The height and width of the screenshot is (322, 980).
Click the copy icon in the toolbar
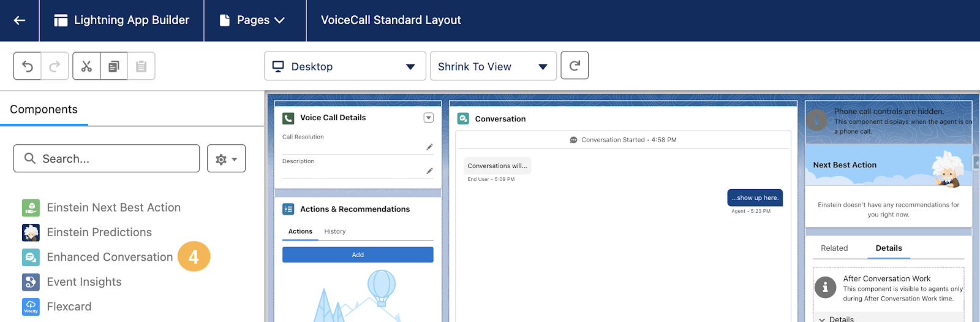(114, 66)
